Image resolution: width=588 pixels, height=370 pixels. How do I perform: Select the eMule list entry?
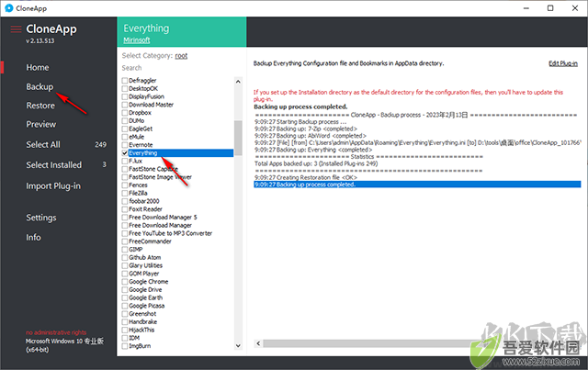pos(137,137)
